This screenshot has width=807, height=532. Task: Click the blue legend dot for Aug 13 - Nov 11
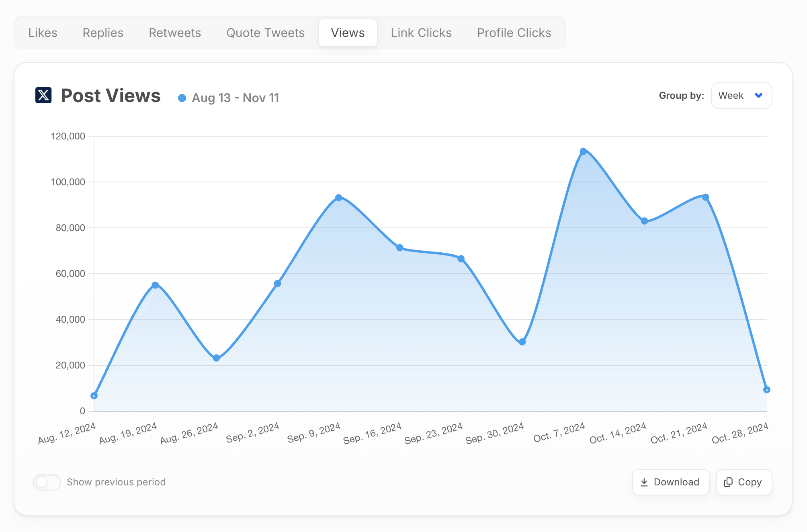tap(182, 98)
